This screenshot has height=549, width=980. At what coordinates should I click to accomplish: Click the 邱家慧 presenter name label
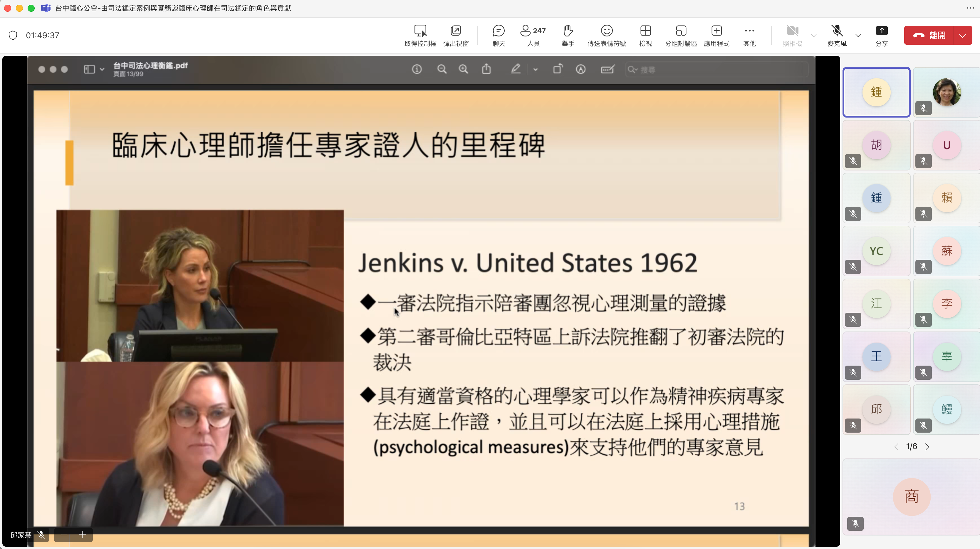pyautogui.click(x=21, y=535)
